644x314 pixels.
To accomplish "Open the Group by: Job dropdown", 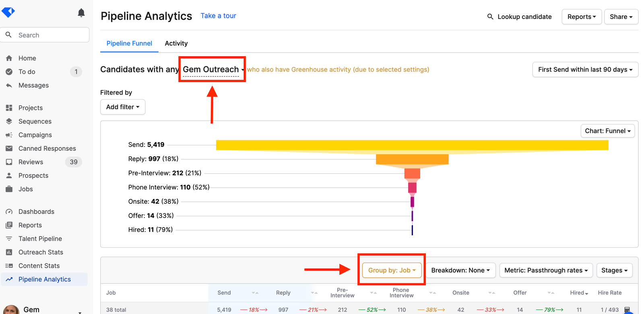I will coord(392,270).
